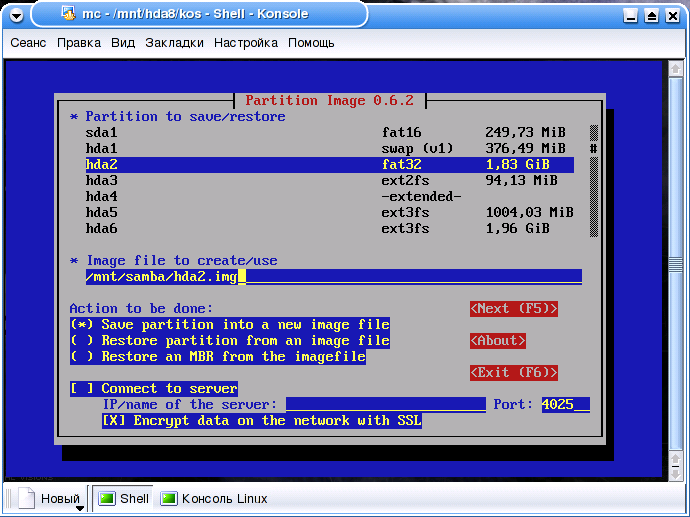Click the new document icon beside Новый
This screenshot has width=690, height=517.
click(26, 498)
